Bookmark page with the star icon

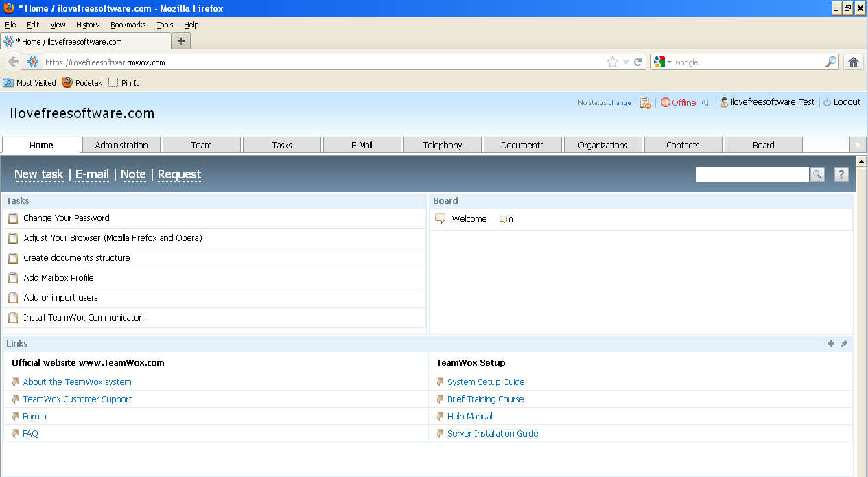point(612,62)
